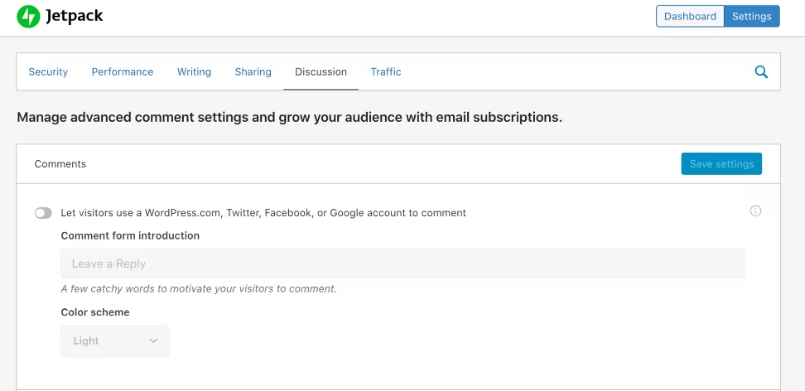
Task: Click the Jetpack green lightning logo icon
Action: [28, 16]
